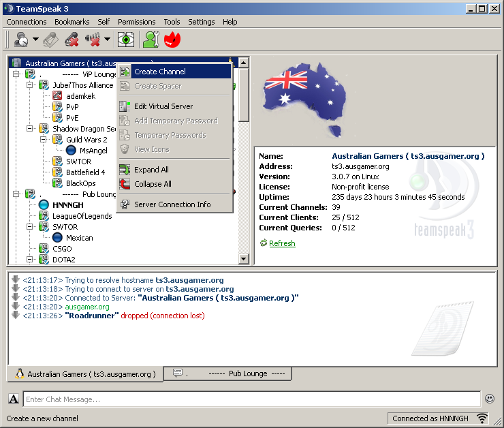Image resolution: width=504 pixels, height=428 pixels.
Task: Collapse the Guild Wars 2 channel node
Action: pos(43,140)
